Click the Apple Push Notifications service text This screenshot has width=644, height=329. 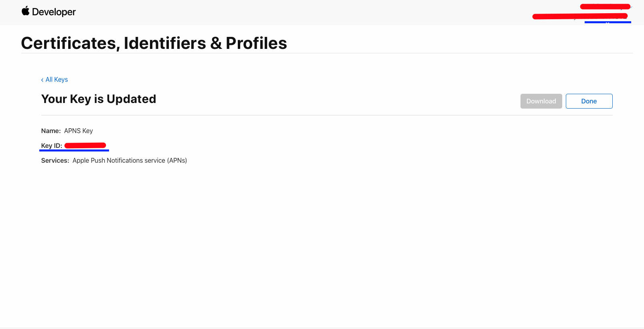(130, 161)
